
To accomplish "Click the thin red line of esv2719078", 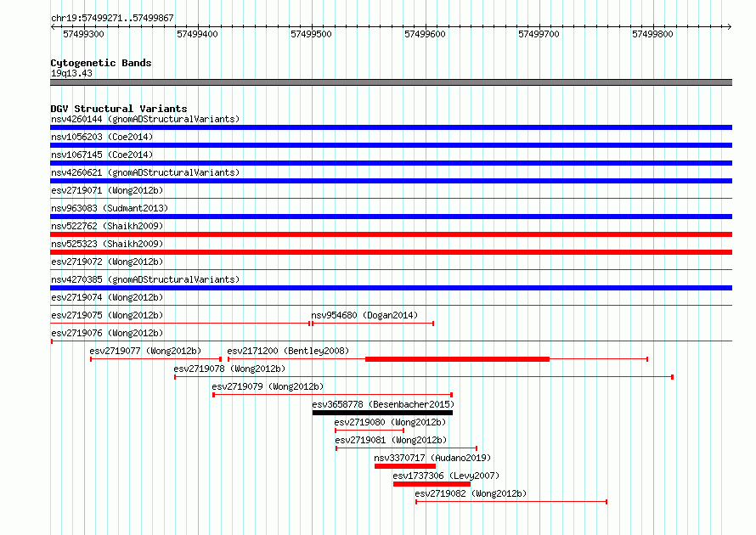I will click(x=424, y=377).
